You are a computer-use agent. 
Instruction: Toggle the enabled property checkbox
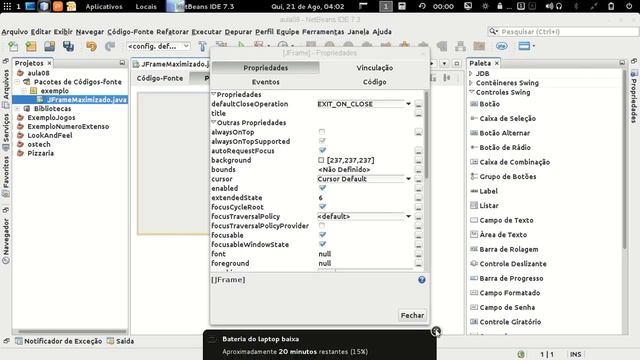(322, 188)
